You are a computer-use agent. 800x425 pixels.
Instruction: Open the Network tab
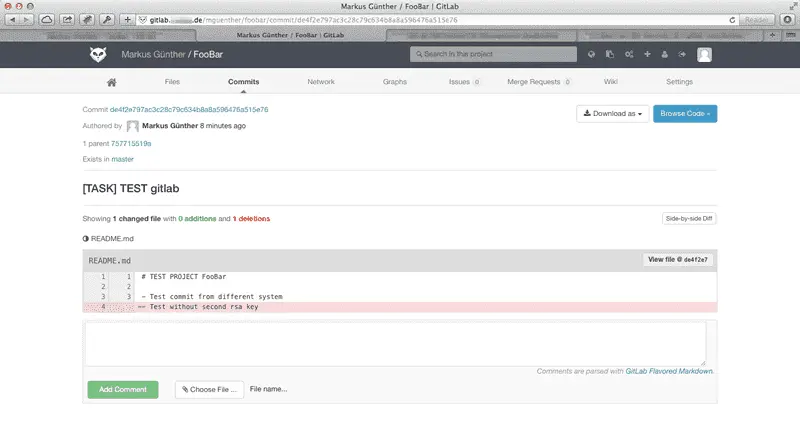pyautogui.click(x=321, y=82)
